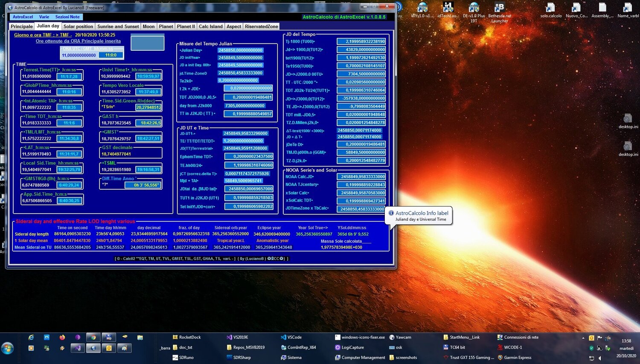Open the Nuovo_Co... desktop shortcut
The width and height of the screenshot is (640, 364).
pos(576,10)
